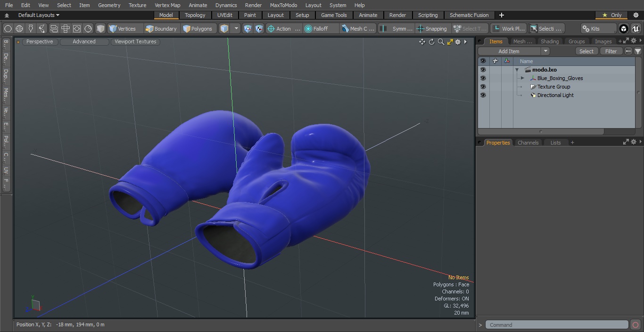Open the Vertex Map menu
The image size is (644, 332).
tap(167, 5)
